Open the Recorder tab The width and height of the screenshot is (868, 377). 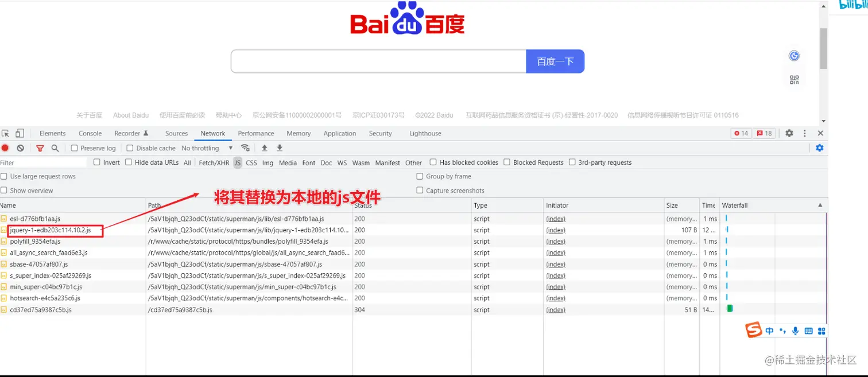(131, 133)
